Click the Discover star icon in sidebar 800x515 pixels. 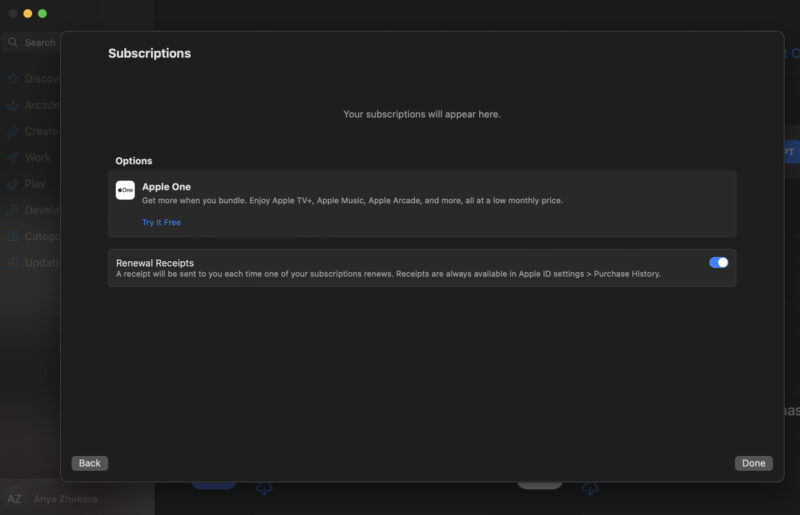coord(13,79)
